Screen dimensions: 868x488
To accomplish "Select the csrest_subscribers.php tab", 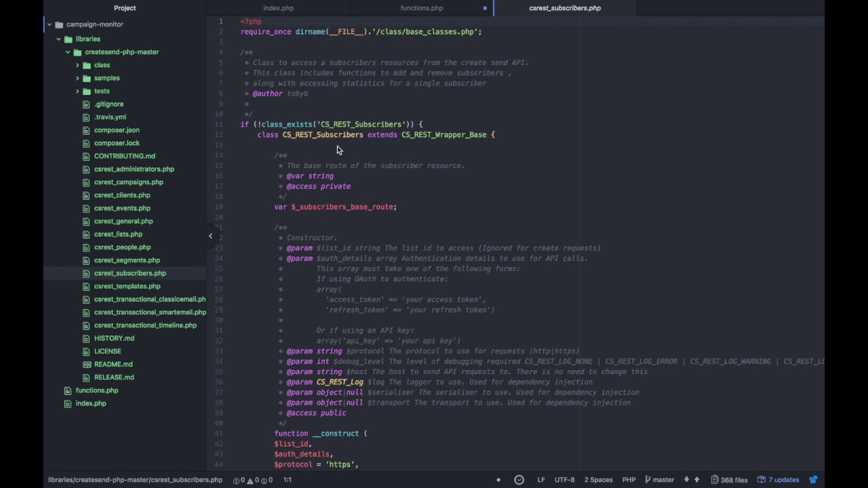I will (x=565, y=8).
